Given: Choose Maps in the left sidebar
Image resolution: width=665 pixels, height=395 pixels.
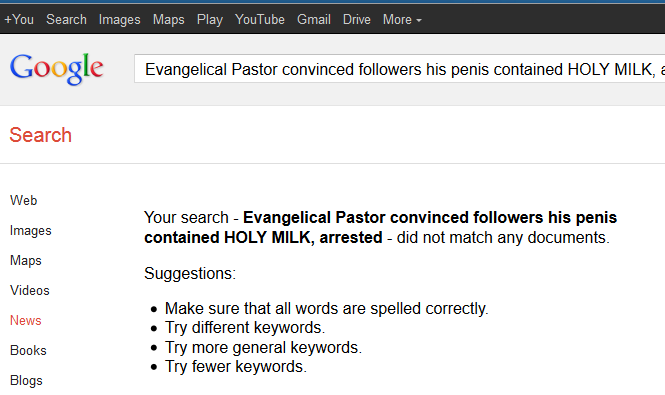Looking at the screenshot, I should (25, 261).
